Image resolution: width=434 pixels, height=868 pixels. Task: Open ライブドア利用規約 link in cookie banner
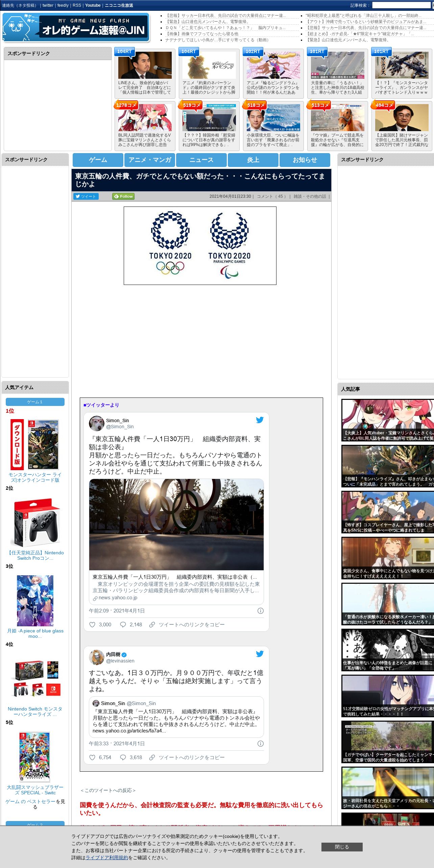107,858
